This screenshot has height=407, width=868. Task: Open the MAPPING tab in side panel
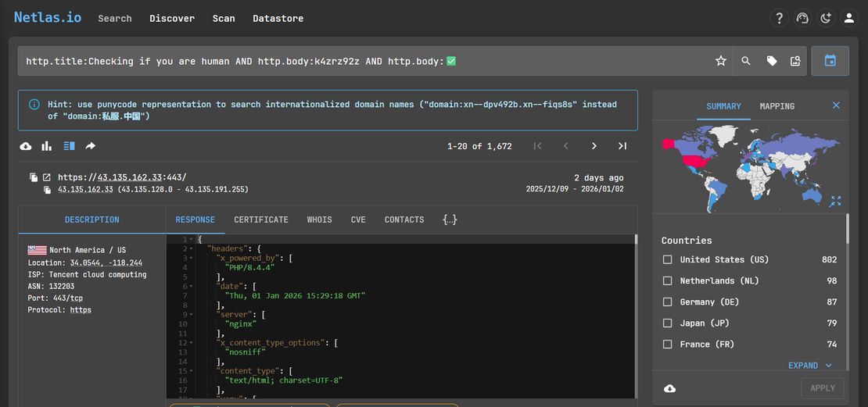777,106
